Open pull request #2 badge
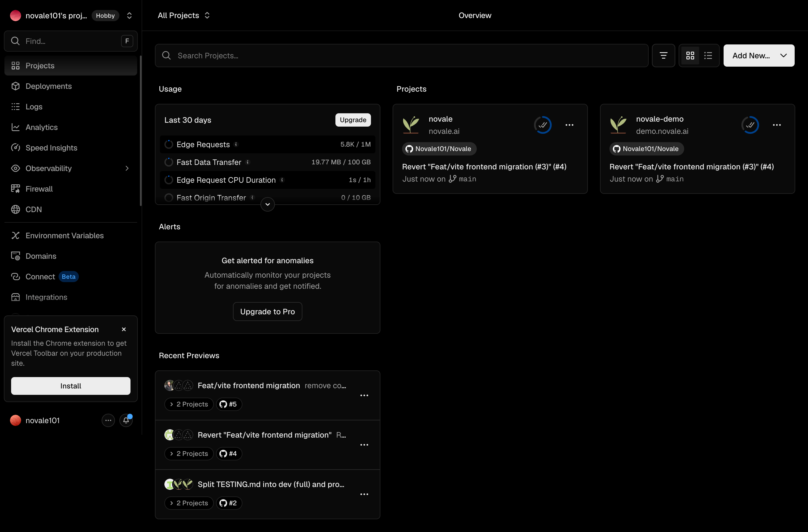The height and width of the screenshot is (532, 808). [x=229, y=503]
